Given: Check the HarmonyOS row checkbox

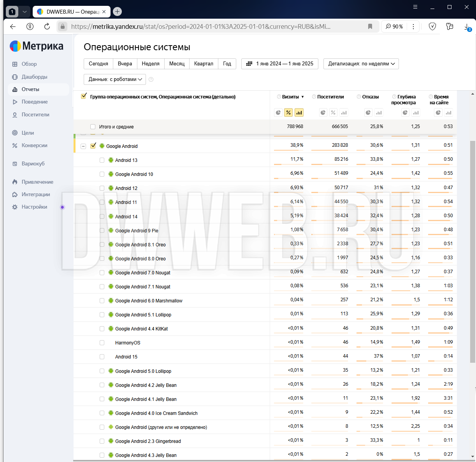Looking at the screenshot, I should [x=102, y=343].
